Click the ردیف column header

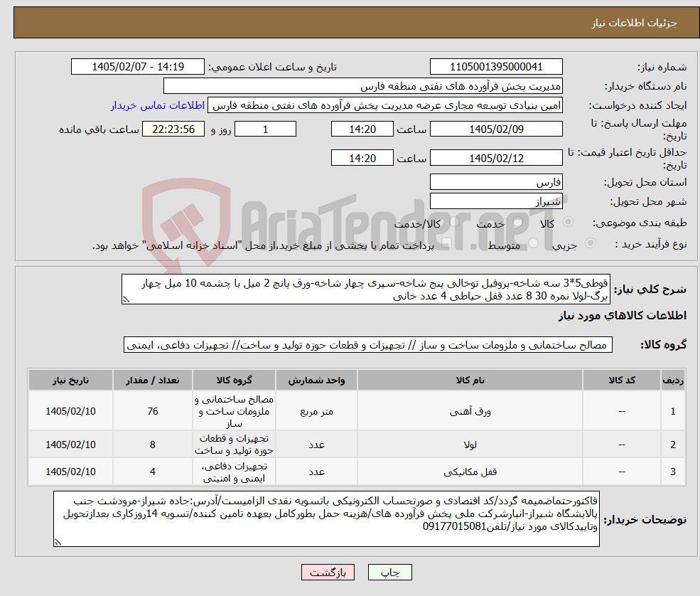pyautogui.click(x=673, y=381)
